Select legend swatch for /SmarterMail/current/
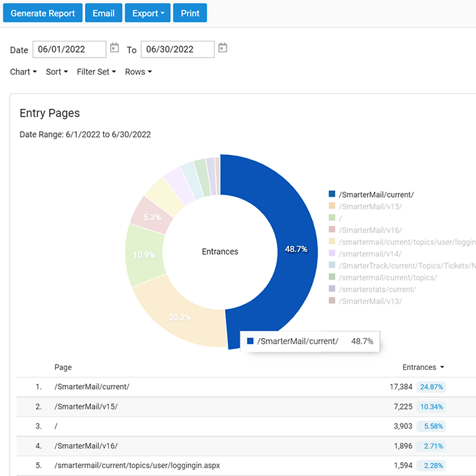Screen dimensions: 476x476 tap(332, 194)
